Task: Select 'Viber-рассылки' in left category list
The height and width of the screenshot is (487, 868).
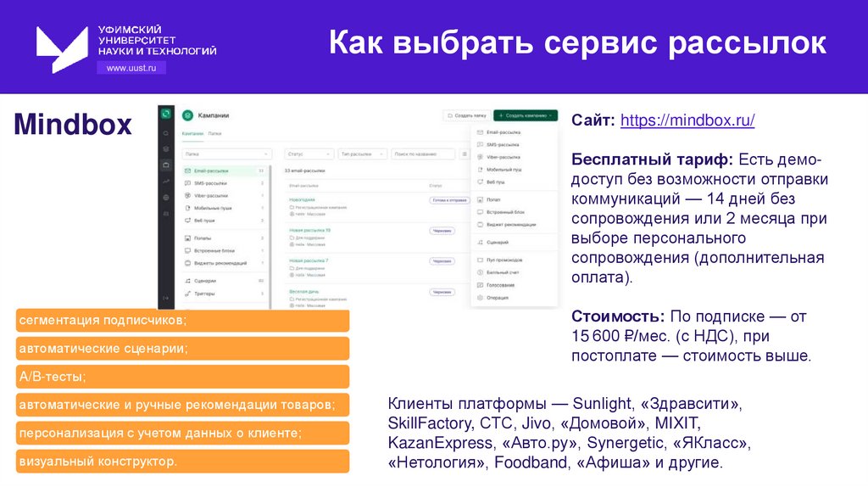Action: coord(225,196)
